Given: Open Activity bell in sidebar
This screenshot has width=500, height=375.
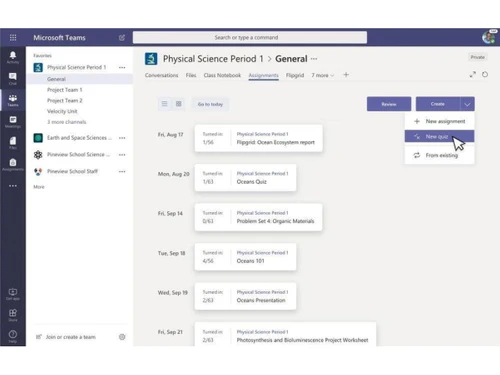Looking at the screenshot, I should click(13, 57).
